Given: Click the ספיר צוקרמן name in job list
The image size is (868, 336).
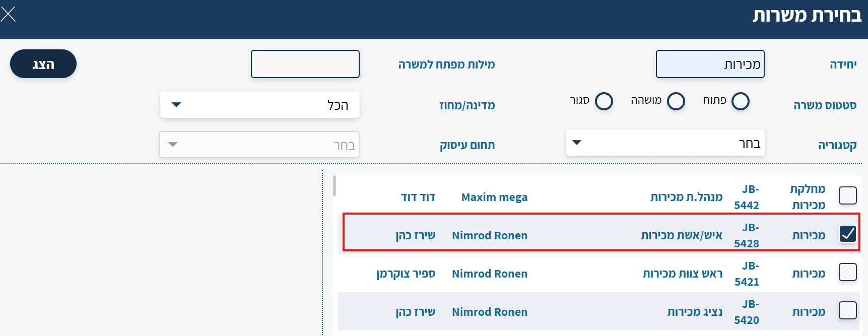Looking at the screenshot, I should 406,274.
